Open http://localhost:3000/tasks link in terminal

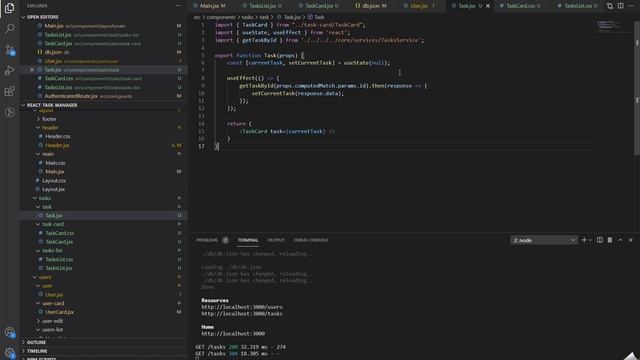[x=242, y=314]
